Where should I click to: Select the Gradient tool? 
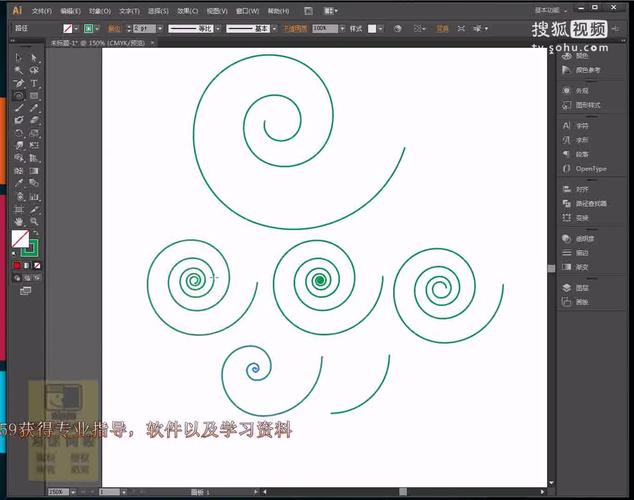click(34, 171)
